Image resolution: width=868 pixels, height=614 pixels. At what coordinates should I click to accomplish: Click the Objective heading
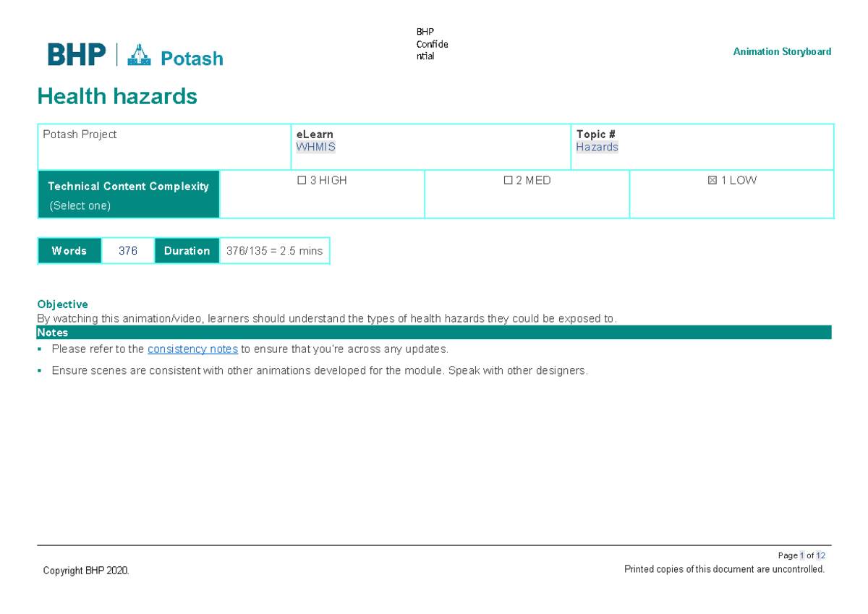pyautogui.click(x=62, y=304)
